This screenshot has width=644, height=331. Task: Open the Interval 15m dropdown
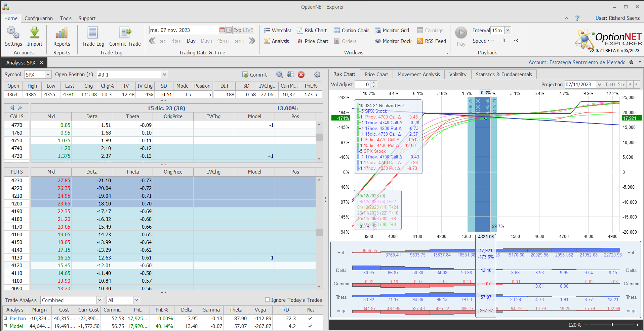click(508, 30)
